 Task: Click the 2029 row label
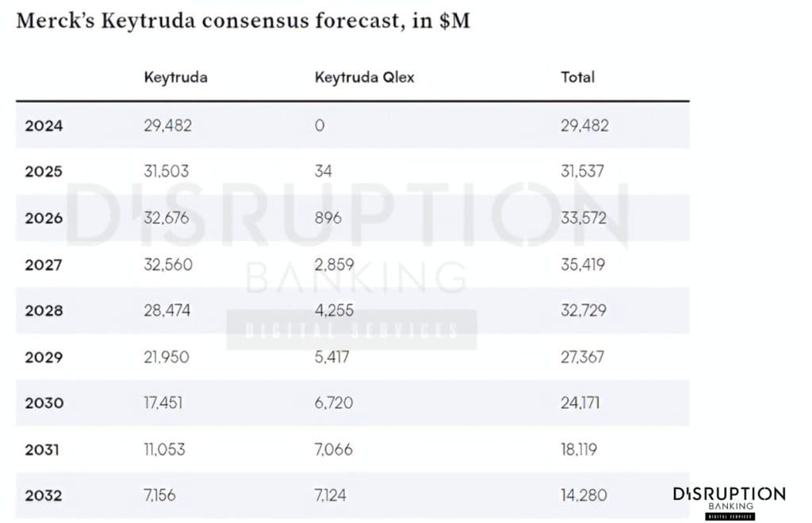[x=44, y=357]
